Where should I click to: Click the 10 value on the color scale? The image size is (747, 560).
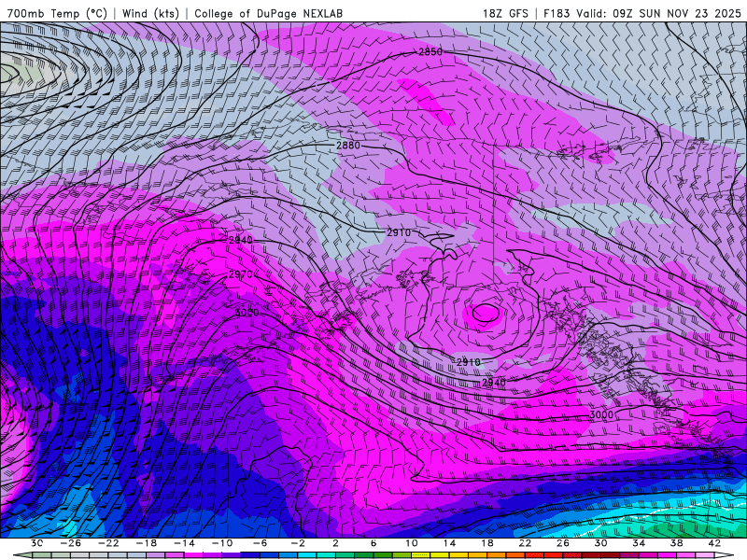(412, 543)
